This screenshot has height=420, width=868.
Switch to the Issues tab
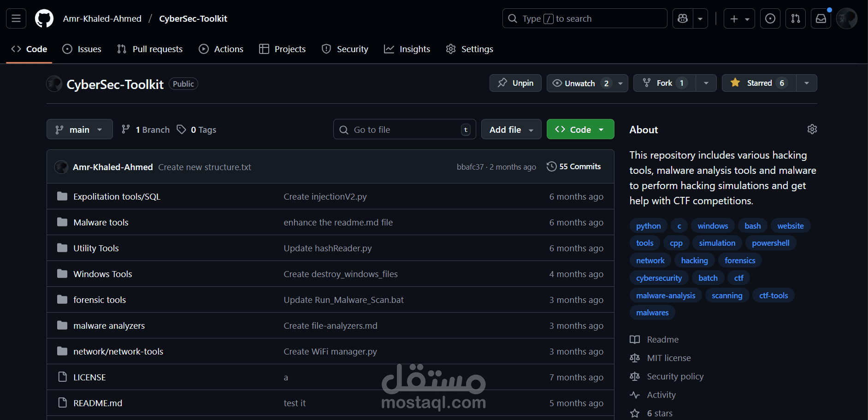(x=82, y=49)
